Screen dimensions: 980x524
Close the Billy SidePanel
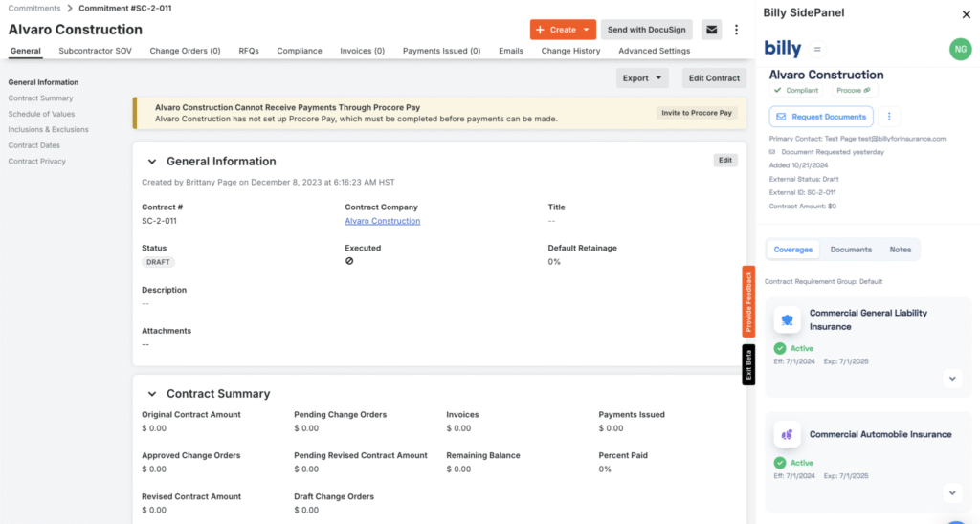pyautogui.click(x=965, y=14)
